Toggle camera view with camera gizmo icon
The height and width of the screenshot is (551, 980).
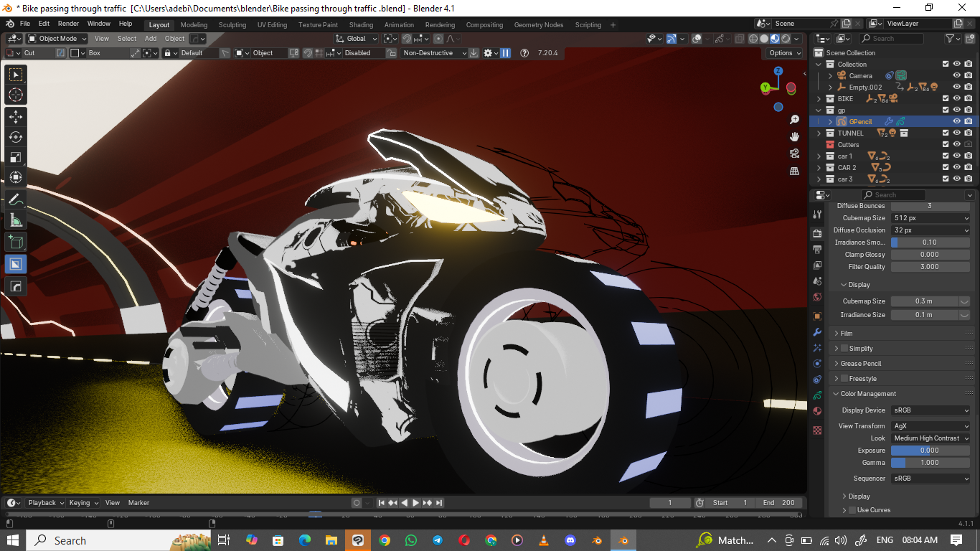pos(794,154)
